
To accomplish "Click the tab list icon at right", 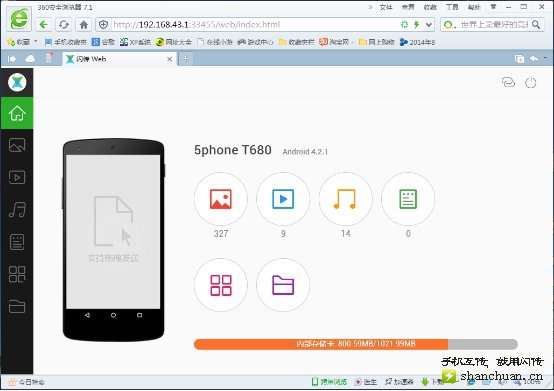I will pos(519,59).
